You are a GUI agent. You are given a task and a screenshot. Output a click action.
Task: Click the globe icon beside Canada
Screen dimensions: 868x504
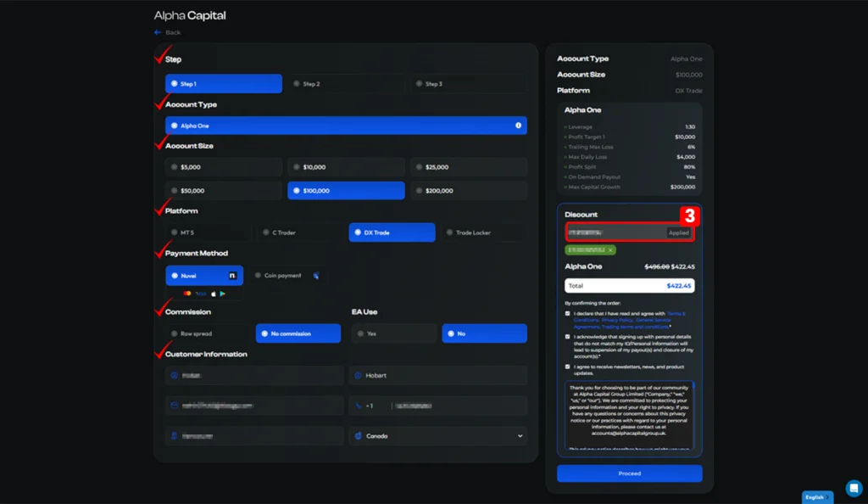coord(358,436)
